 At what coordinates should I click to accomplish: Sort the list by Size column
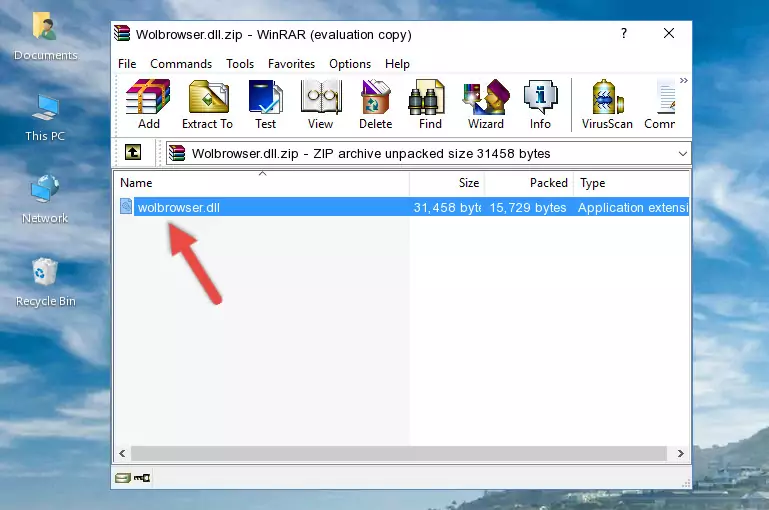pos(447,183)
